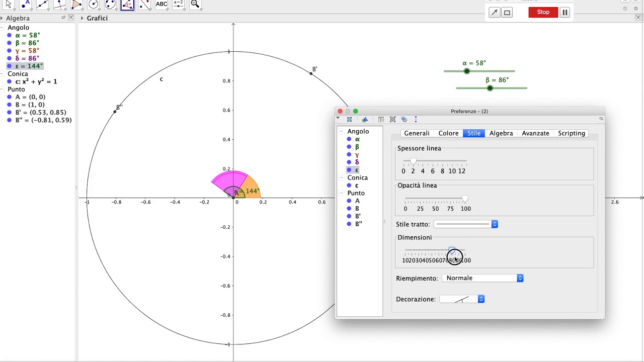Select the zoom magnifier tool

195,5
